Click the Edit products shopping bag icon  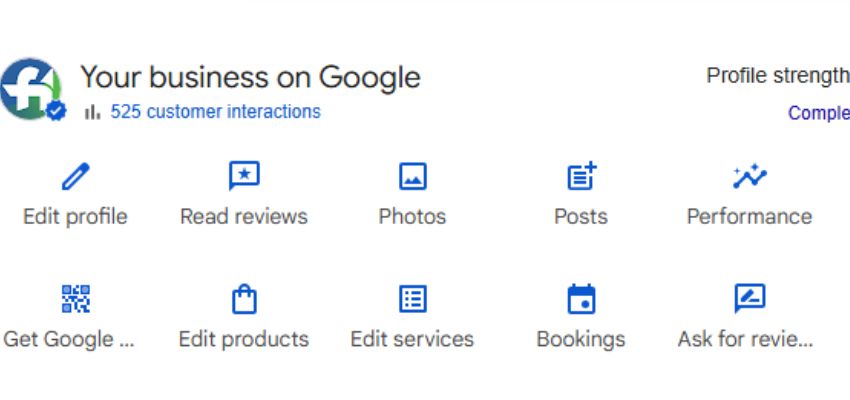[x=244, y=299]
